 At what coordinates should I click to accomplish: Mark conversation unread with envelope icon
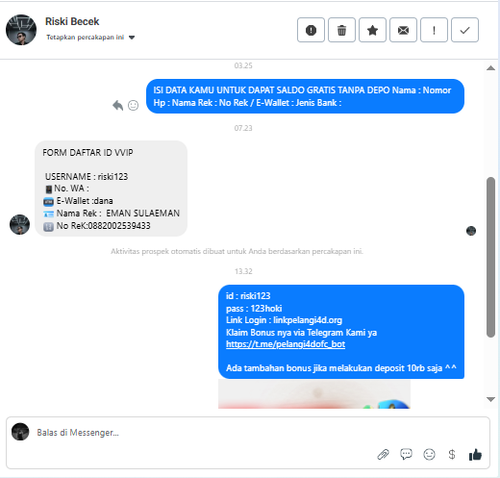(x=403, y=30)
